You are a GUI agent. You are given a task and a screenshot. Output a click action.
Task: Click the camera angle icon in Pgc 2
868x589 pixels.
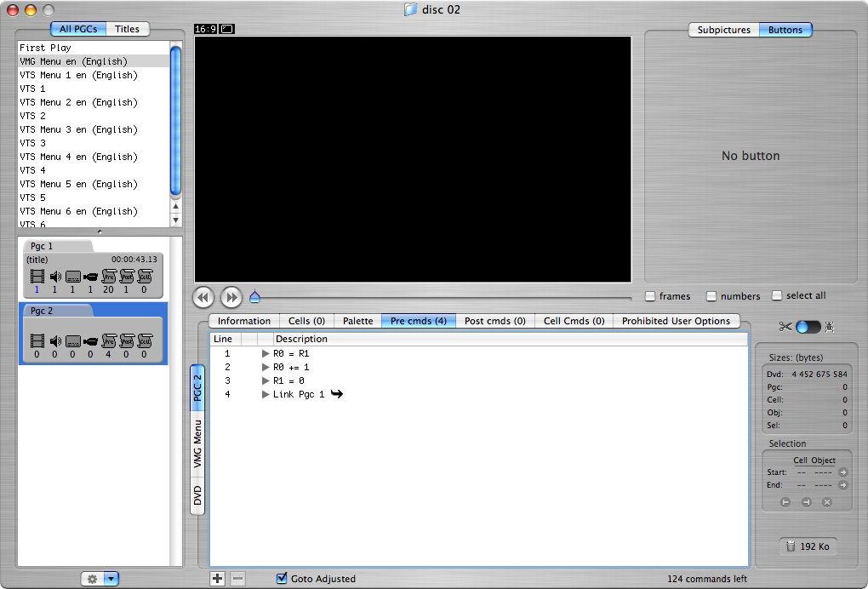click(x=91, y=341)
